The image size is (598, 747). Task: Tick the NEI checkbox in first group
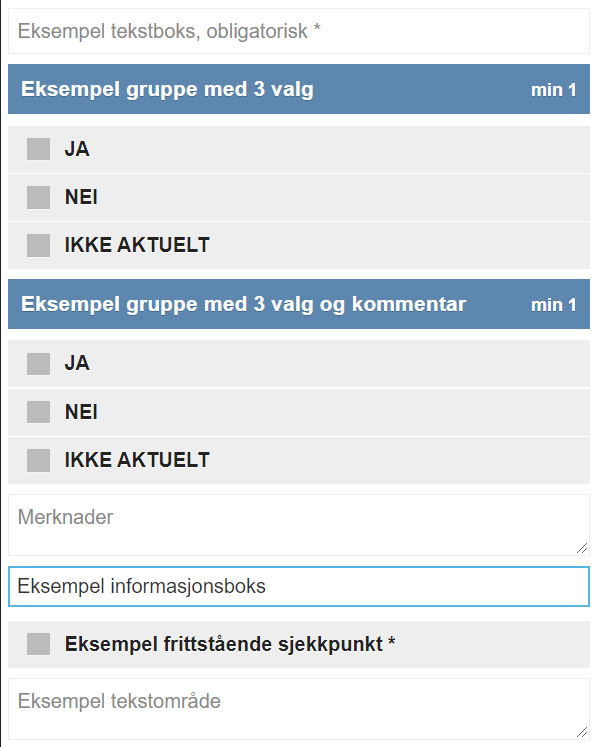coord(39,197)
